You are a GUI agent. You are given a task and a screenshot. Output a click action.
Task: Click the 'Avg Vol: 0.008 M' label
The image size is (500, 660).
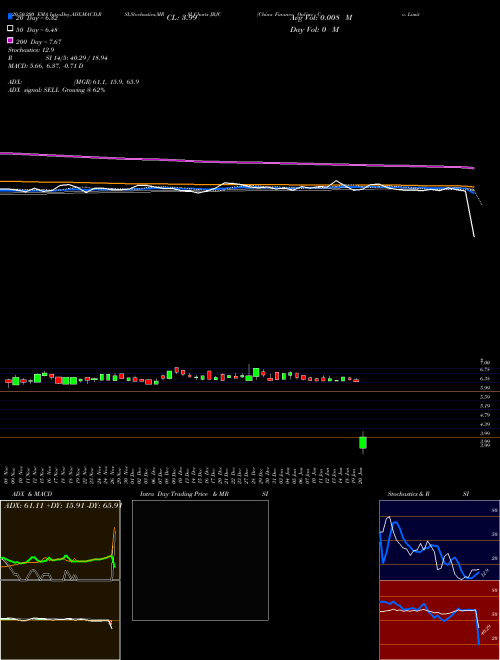click(321, 18)
